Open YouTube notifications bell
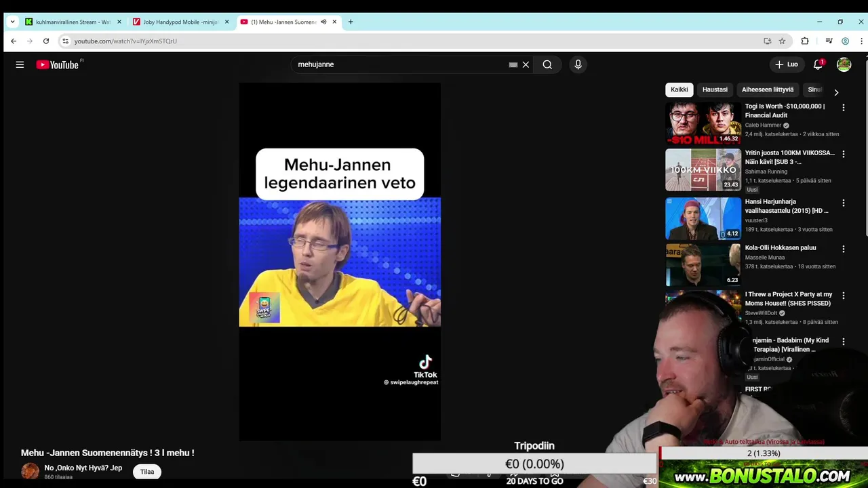The image size is (868, 488). pos(818,64)
